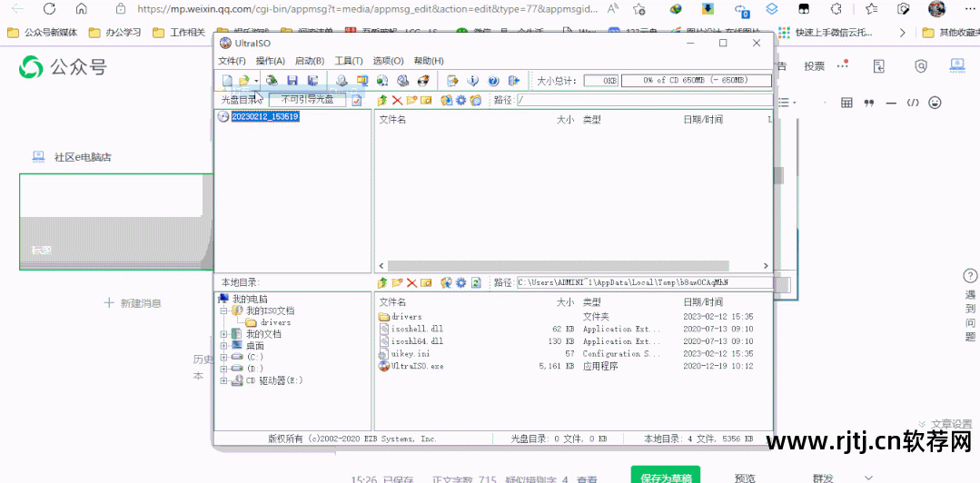Click the refresh icon in local directory toolbar
The width and height of the screenshot is (980, 483).
click(x=475, y=282)
